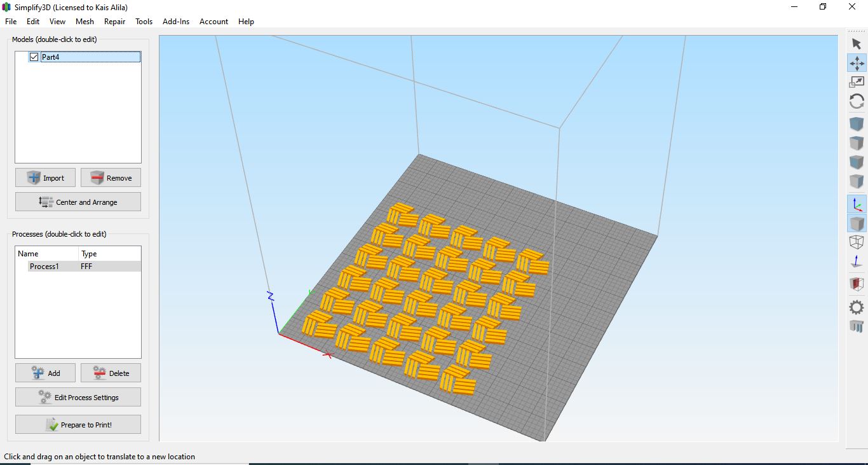Click Center and Arrange
Viewport: 868px width, 465px height.
tap(78, 202)
